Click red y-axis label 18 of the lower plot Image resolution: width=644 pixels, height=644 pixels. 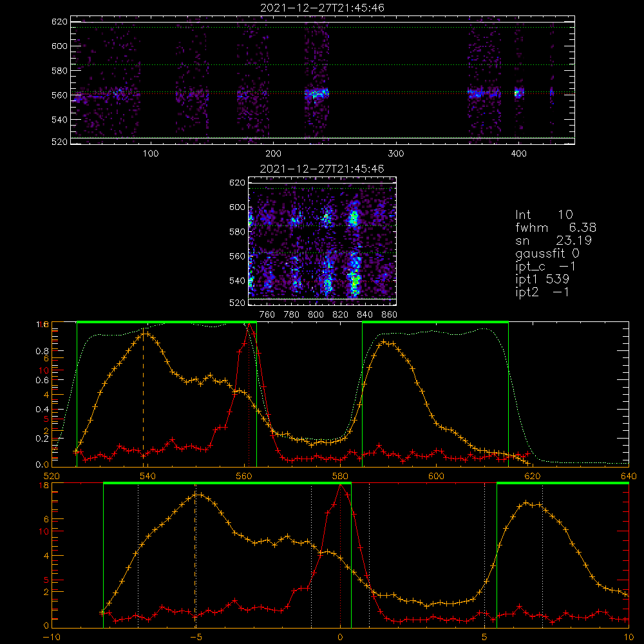44,486
